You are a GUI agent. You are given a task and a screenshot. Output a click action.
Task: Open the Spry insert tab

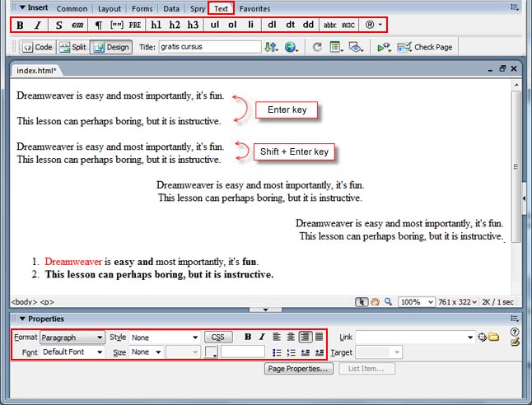[x=198, y=9]
